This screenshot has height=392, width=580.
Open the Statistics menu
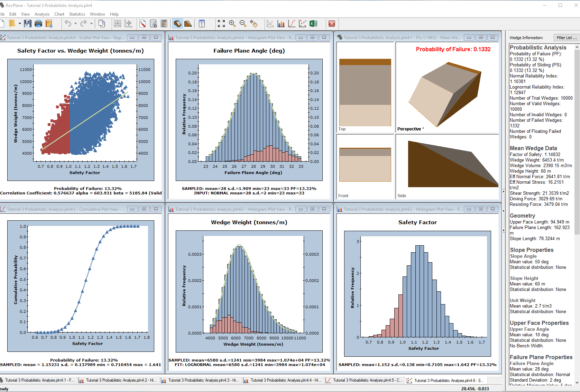77,14
